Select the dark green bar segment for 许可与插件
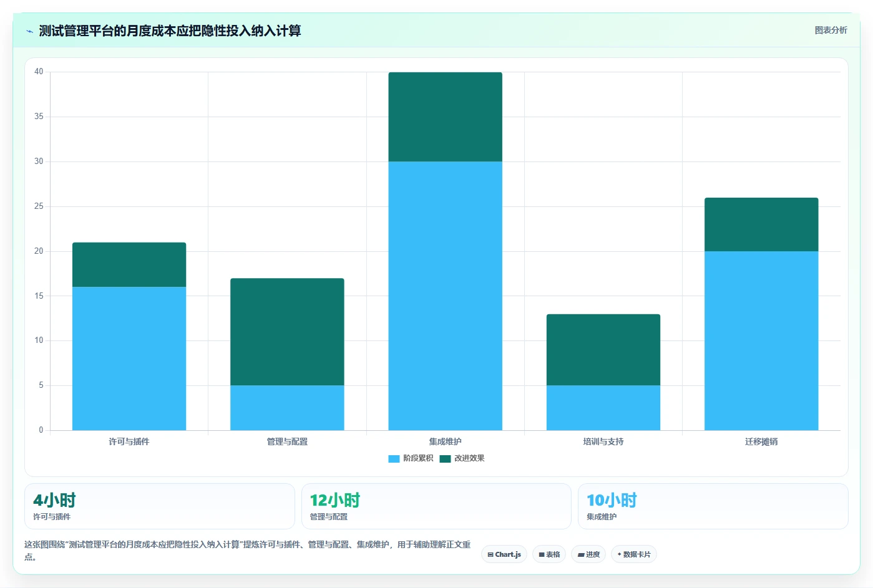Image resolution: width=873 pixels, height=588 pixels. click(129, 264)
